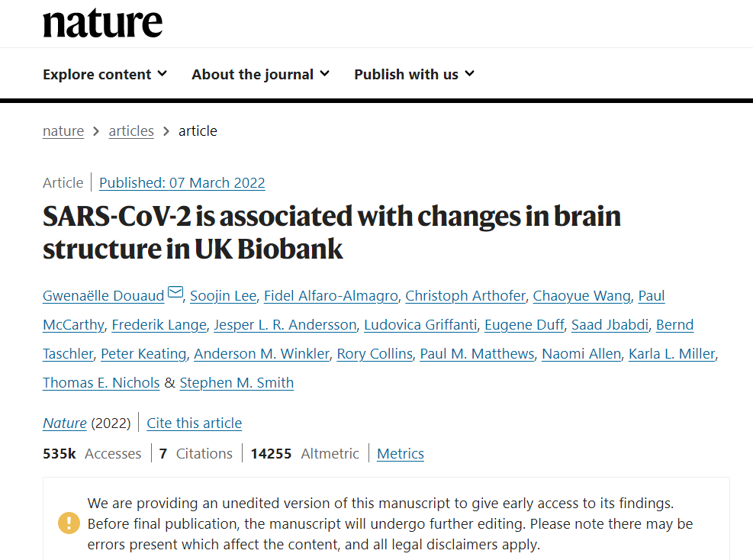753x560 pixels.
Task: Open author Soojin Lee's details
Action: (x=224, y=296)
